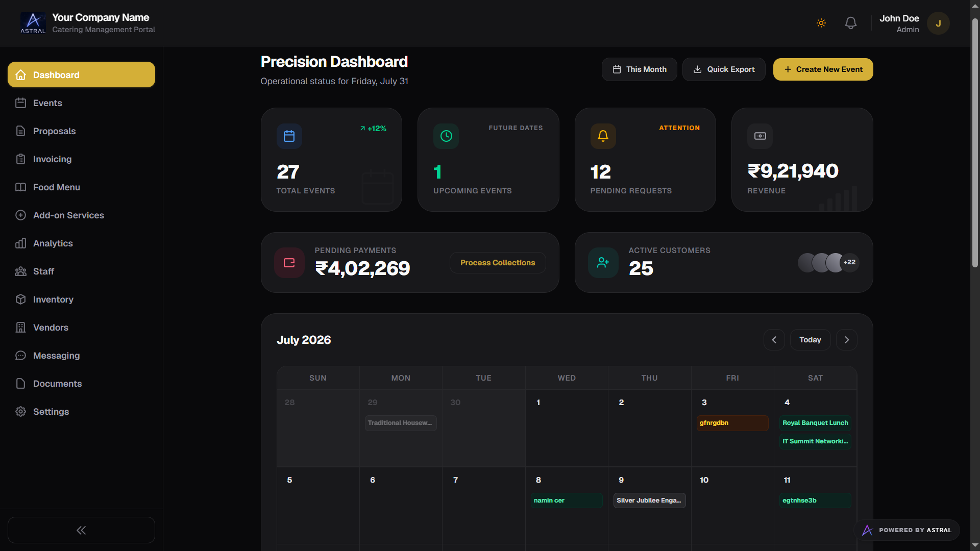Click the Astral company logo
Image resolution: width=980 pixels, height=551 pixels.
click(33, 23)
